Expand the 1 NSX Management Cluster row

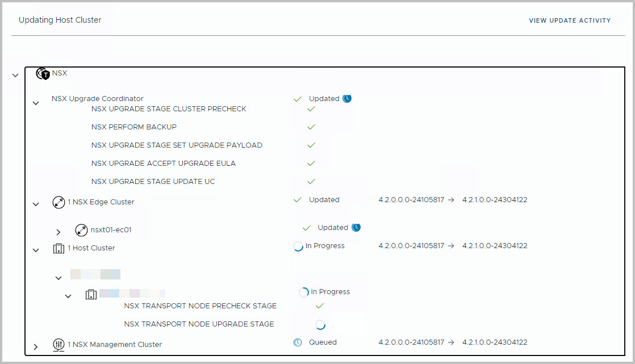(x=36, y=346)
